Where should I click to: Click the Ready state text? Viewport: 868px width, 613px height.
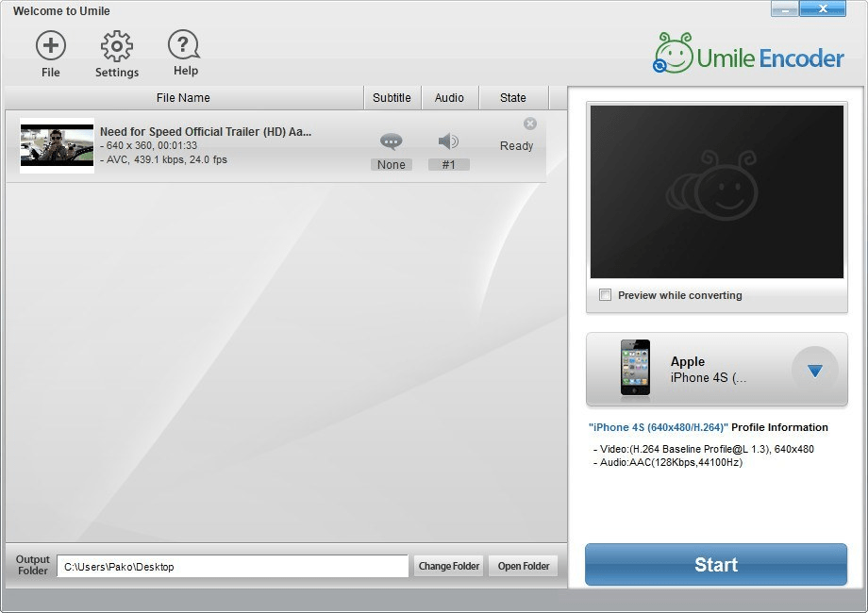[516, 146]
